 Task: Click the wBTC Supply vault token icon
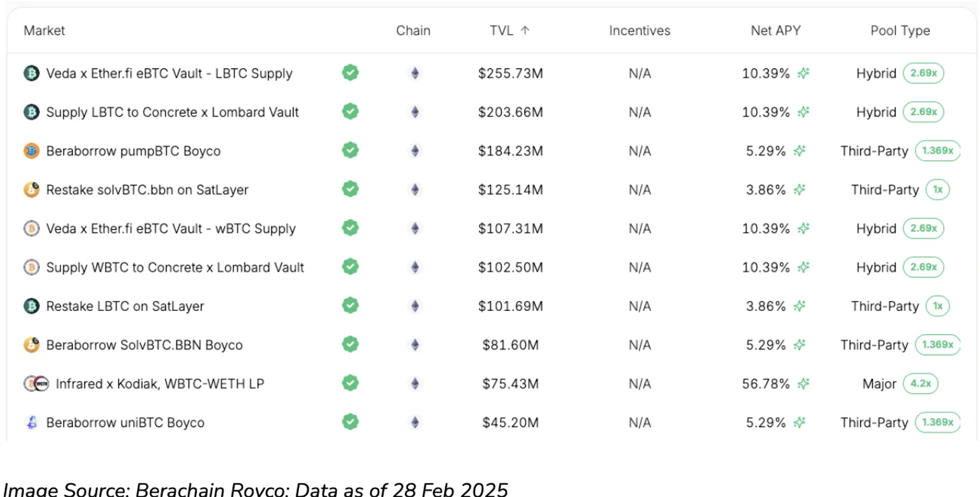point(31,228)
